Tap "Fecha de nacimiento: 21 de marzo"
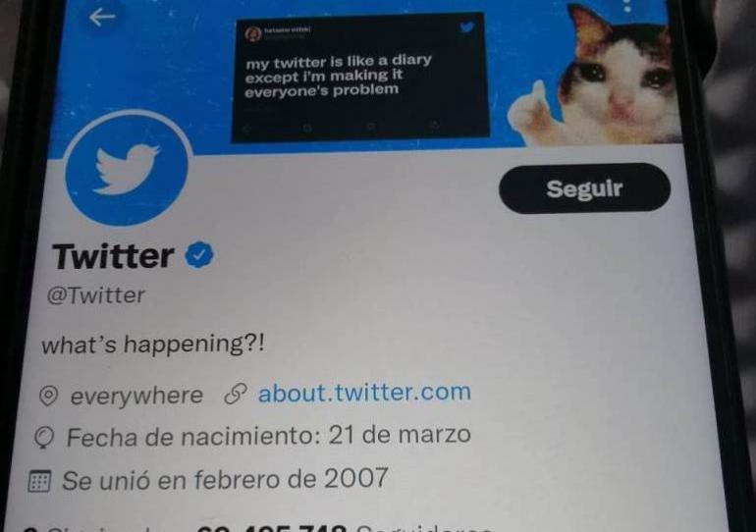This screenshot has height=532, width=756. (269, 436)
